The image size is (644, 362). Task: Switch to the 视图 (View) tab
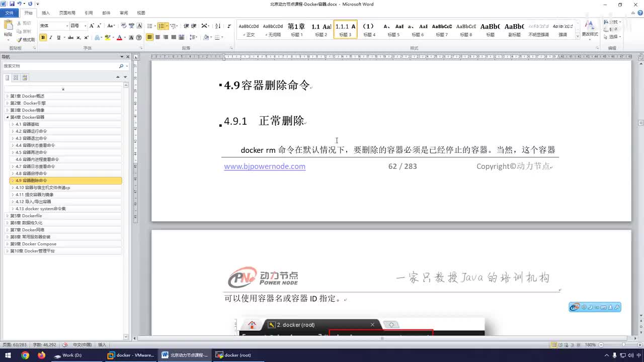pos(141,13)
